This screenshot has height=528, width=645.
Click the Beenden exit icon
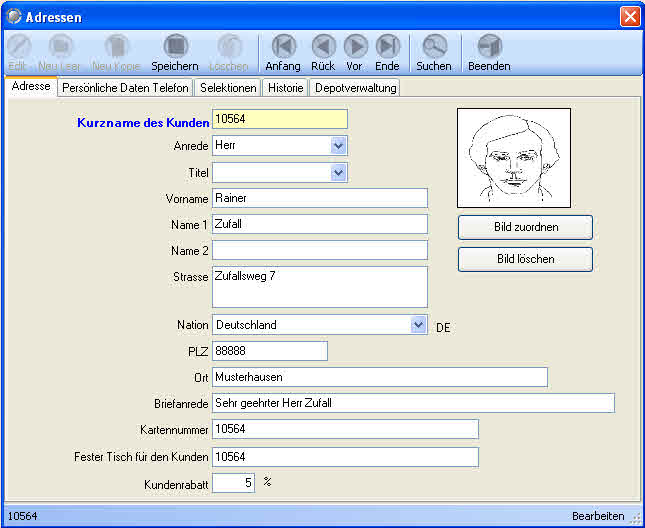489,47
